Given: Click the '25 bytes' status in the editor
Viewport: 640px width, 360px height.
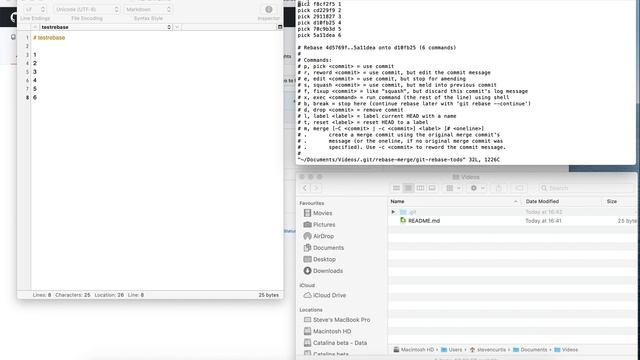Looking at the screenshot, I should tap(269, 295).
